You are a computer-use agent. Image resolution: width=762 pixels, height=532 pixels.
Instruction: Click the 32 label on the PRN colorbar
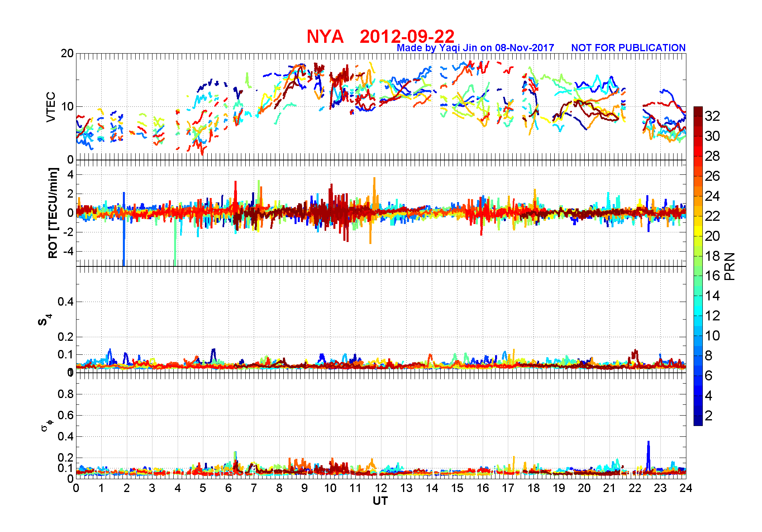[x=712, y=116]
